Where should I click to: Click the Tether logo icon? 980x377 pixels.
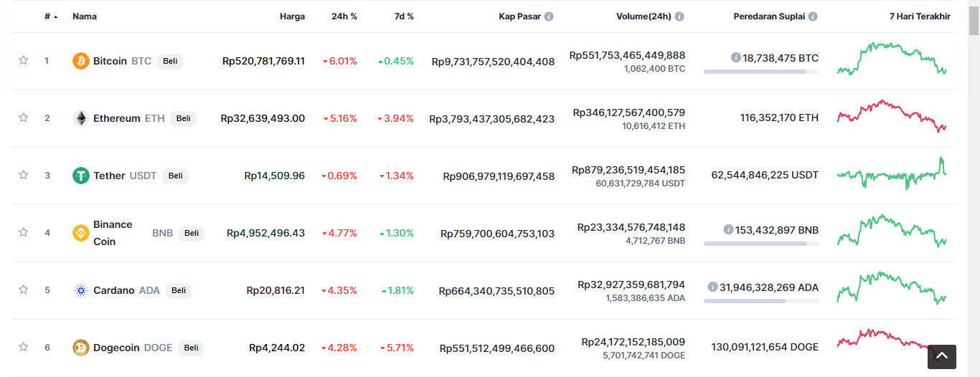[81, 176]
